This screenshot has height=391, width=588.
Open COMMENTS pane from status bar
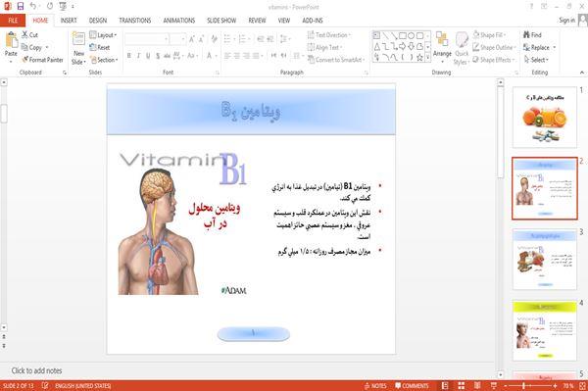click(x=412, y=386)
